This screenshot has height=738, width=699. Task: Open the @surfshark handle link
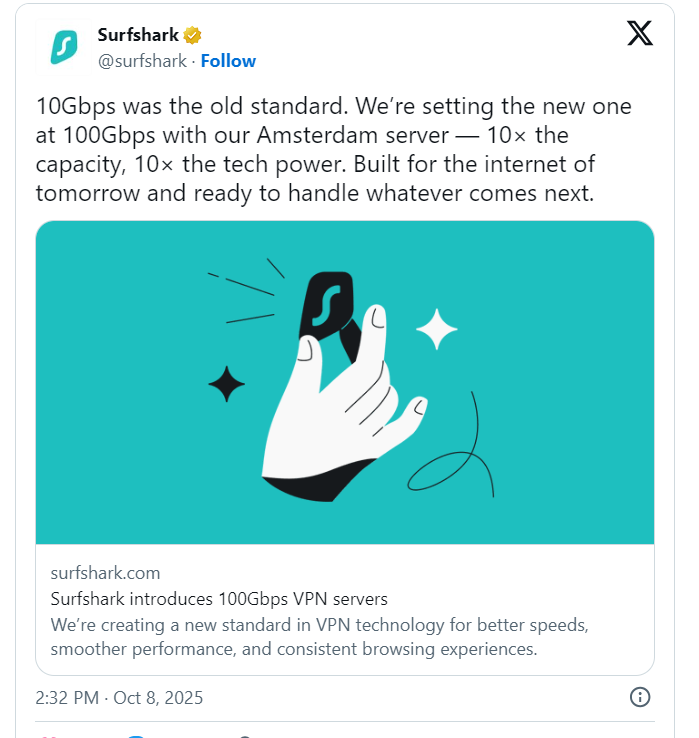[x=142, y=61]
